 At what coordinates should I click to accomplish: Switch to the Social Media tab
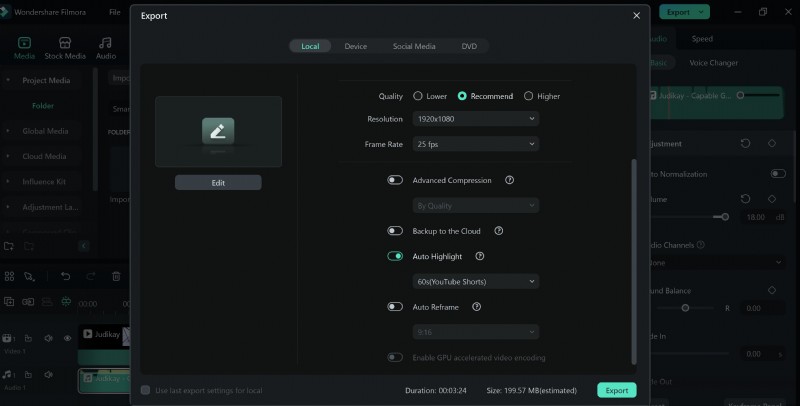(x=413, y=47)
